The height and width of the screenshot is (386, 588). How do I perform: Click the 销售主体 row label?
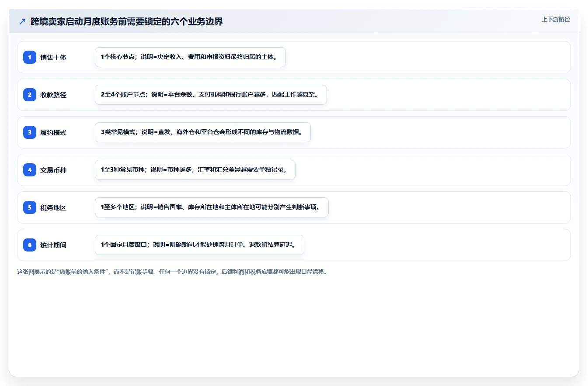tap(53, 57)
